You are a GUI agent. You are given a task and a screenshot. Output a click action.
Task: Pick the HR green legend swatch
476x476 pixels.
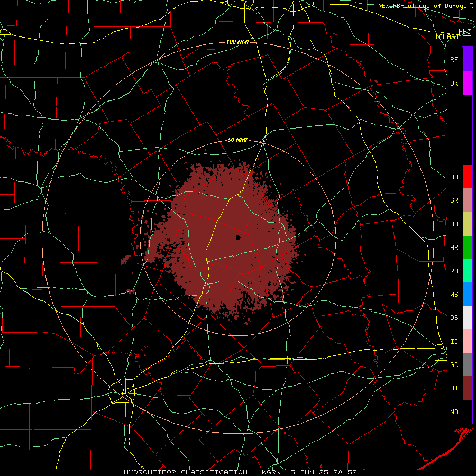[467, 248]
